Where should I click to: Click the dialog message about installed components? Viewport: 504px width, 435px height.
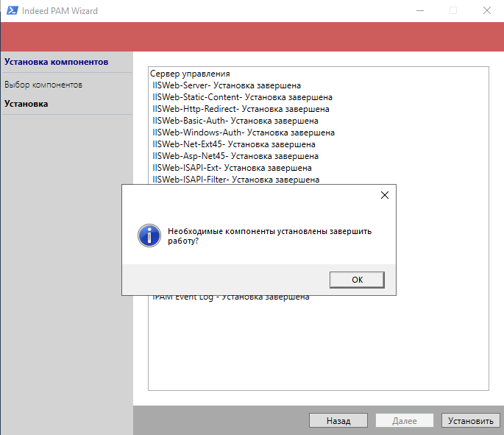click(x=269, y=236)
